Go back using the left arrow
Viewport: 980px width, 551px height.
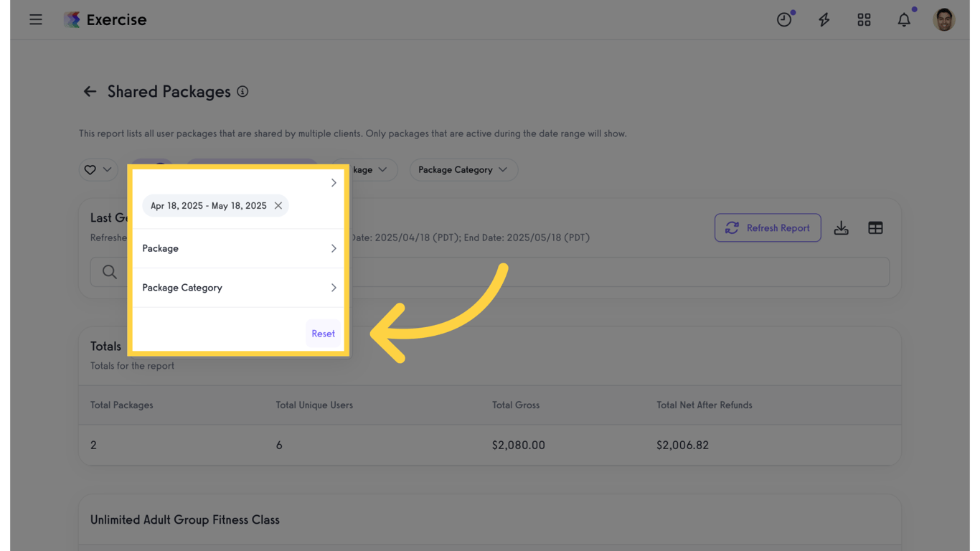pos(90,92)
